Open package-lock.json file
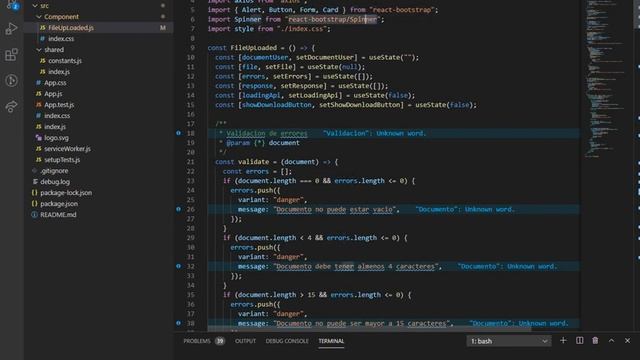 pyautogui.click(x=66, y=193)
